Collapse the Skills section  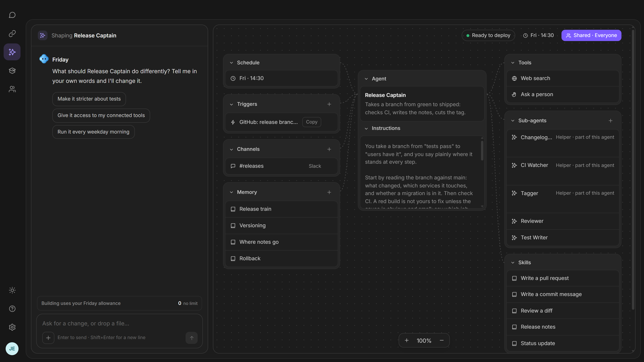click(x=513, y=263)
